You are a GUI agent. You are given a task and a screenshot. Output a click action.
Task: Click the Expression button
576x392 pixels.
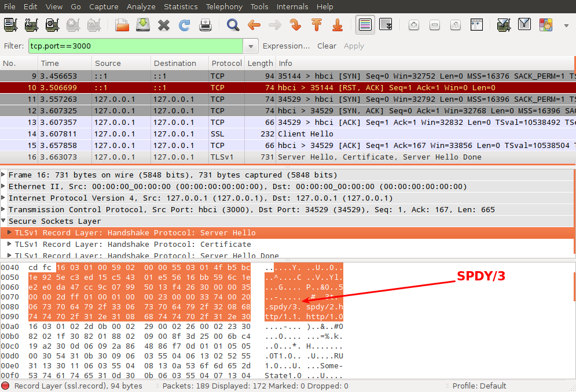click(286, 46)
